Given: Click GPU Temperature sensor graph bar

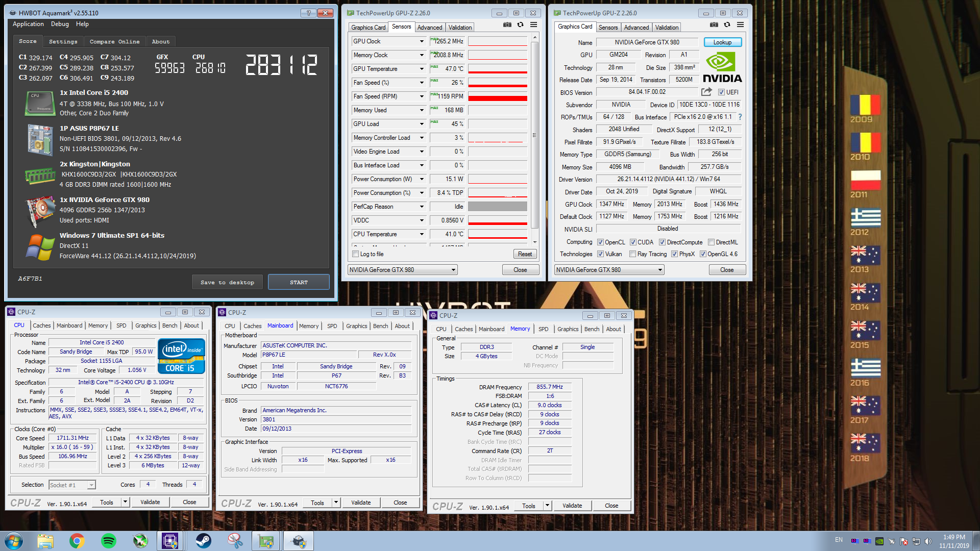Looking at the screenshot, I should (x=498, y=69).
